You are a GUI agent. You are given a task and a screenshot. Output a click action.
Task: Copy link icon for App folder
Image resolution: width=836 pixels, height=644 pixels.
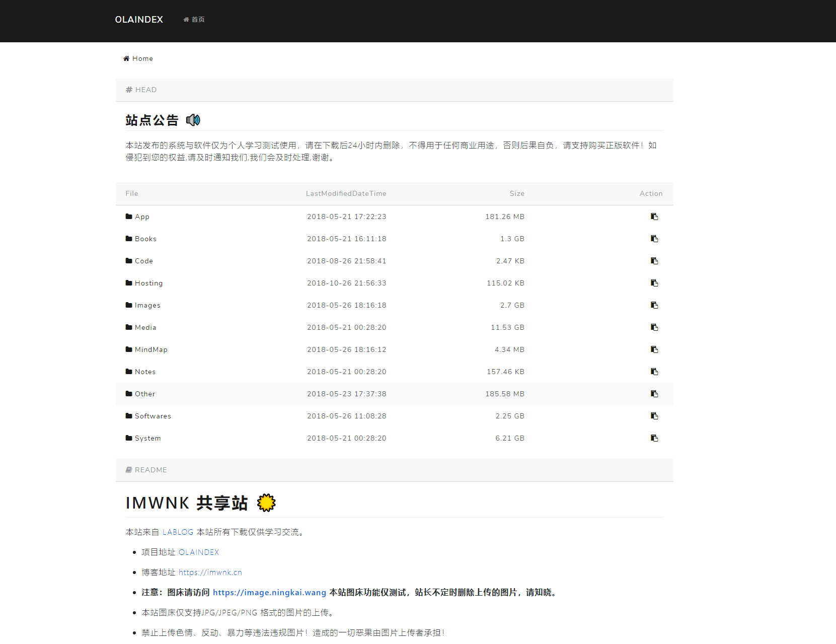654,217
